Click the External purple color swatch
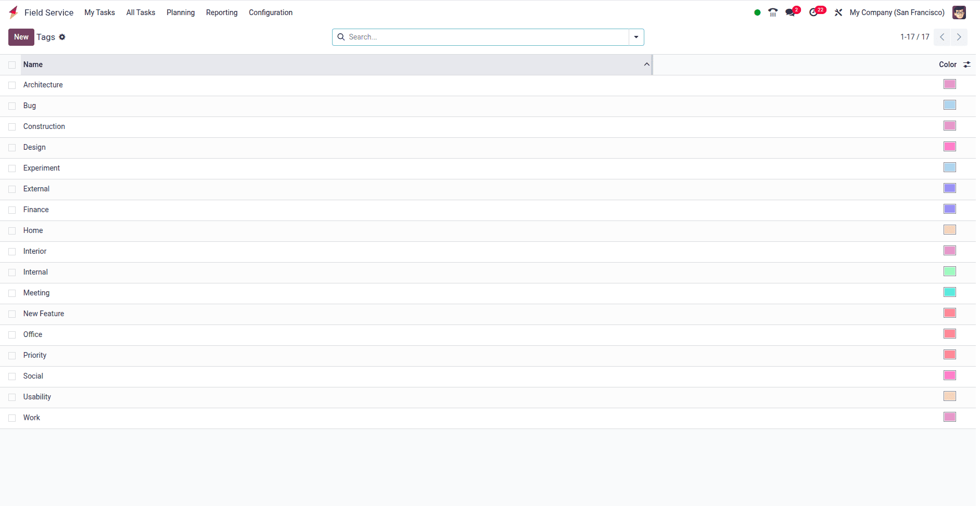Viewport: 980px width, 506px height. (x=950, y=188)
